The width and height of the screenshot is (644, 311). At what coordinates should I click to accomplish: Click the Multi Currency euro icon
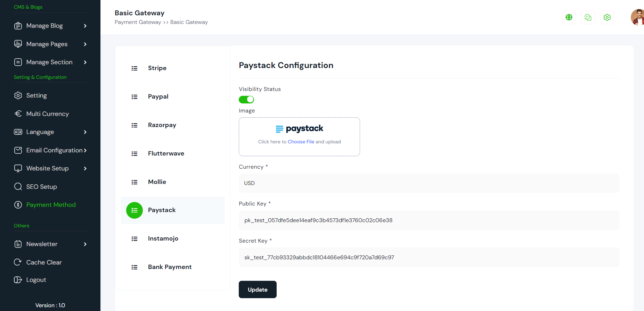coord(18,114)
